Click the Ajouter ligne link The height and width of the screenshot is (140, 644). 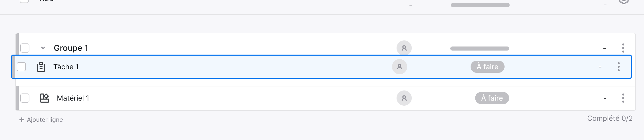41,120
